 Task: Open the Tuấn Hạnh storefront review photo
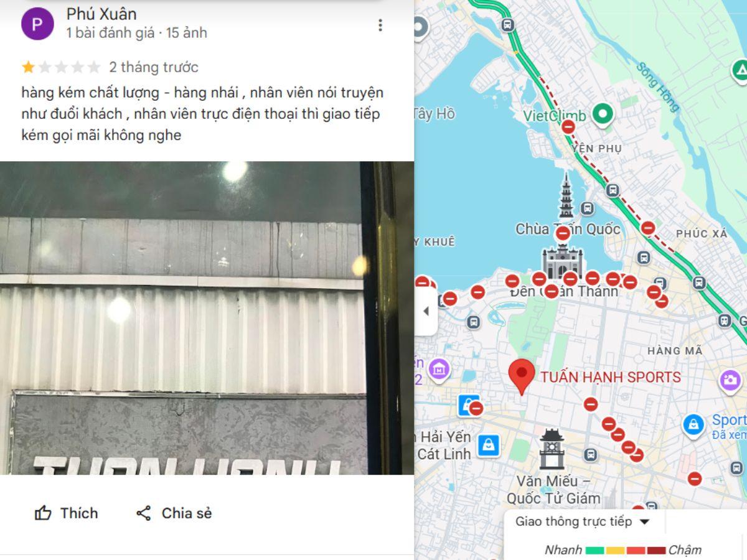pos(207,318)
